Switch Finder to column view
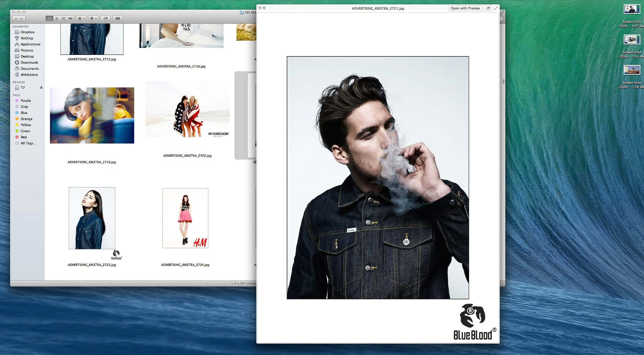This screenshot has width=644, height=355. pos(63,19)
